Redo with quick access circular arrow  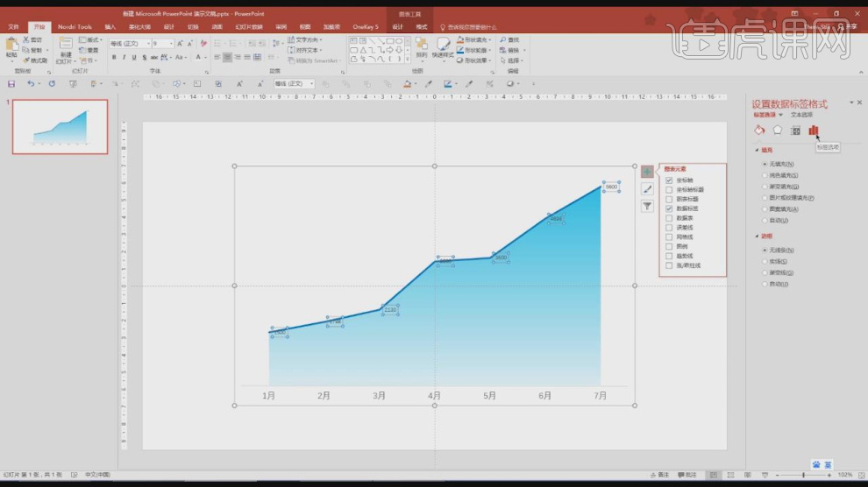(x=52, y=84)
